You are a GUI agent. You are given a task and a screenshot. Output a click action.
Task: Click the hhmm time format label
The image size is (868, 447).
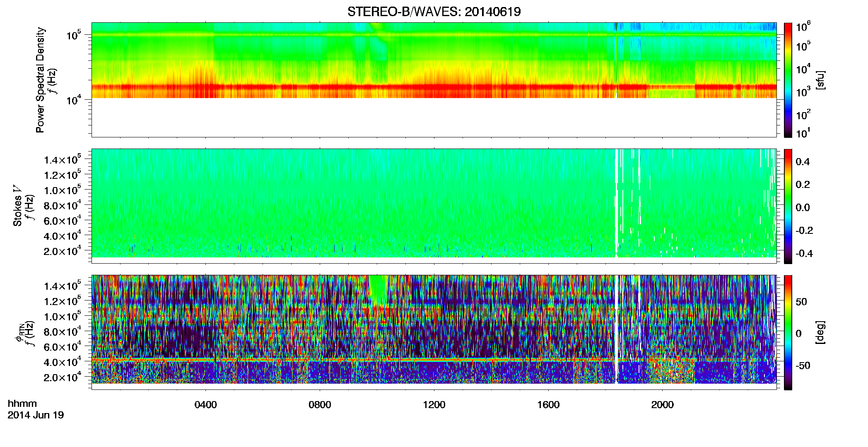point(22,404)
